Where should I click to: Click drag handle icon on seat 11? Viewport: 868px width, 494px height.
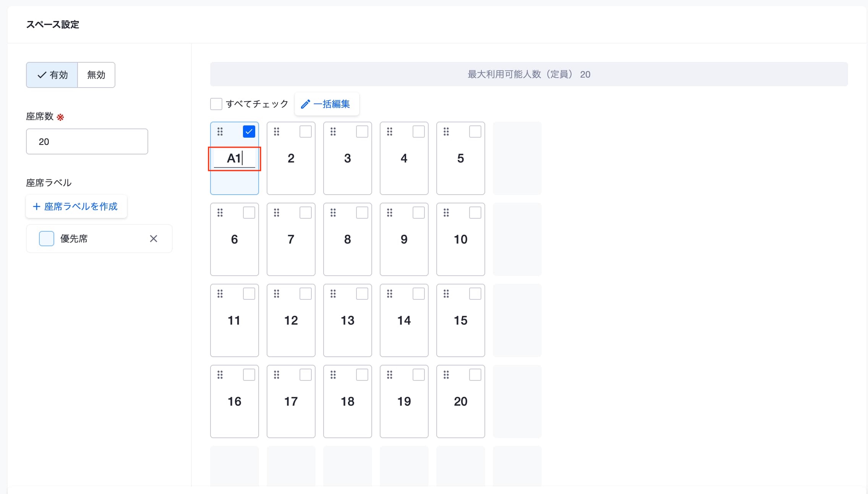[x=220, y=294]
